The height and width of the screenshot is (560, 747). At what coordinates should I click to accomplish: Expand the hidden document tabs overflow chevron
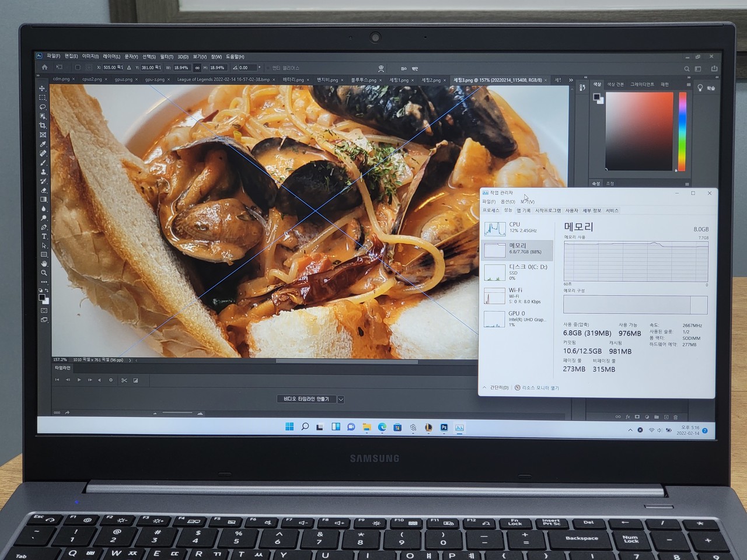(571, 80)
